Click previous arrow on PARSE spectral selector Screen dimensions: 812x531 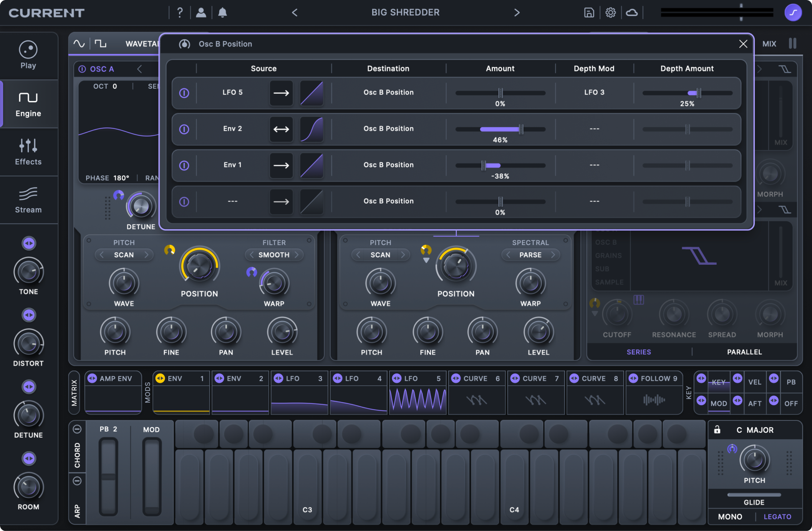coord(508,255)
